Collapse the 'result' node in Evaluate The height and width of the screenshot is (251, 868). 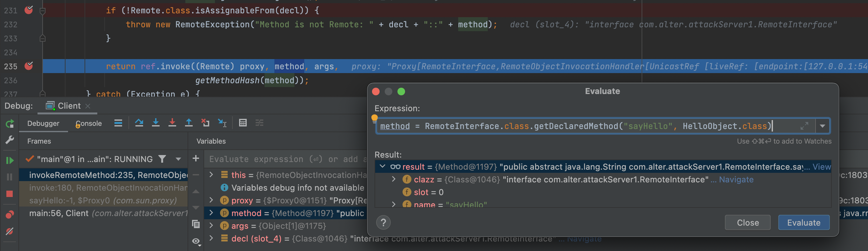point(382,166)
